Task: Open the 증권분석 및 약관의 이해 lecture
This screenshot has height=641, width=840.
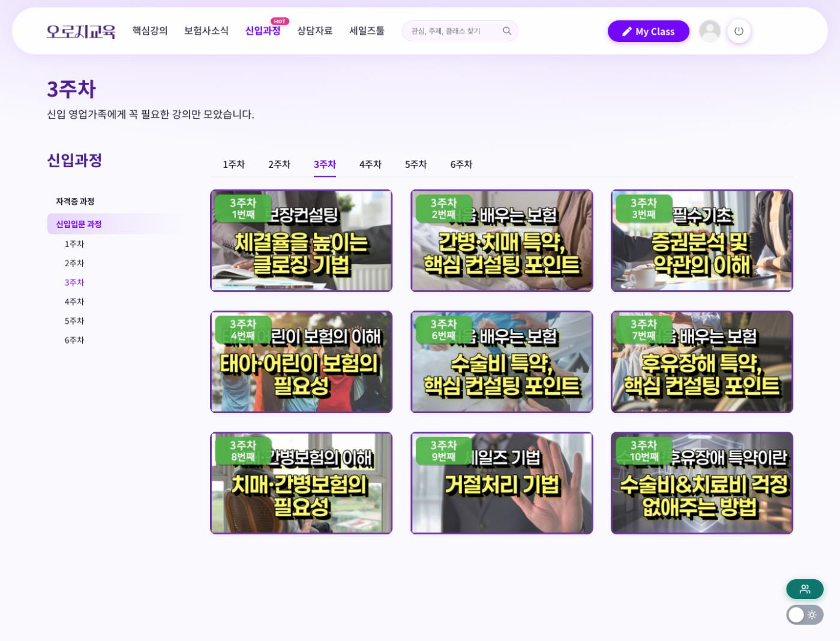Action: [702, 241]
